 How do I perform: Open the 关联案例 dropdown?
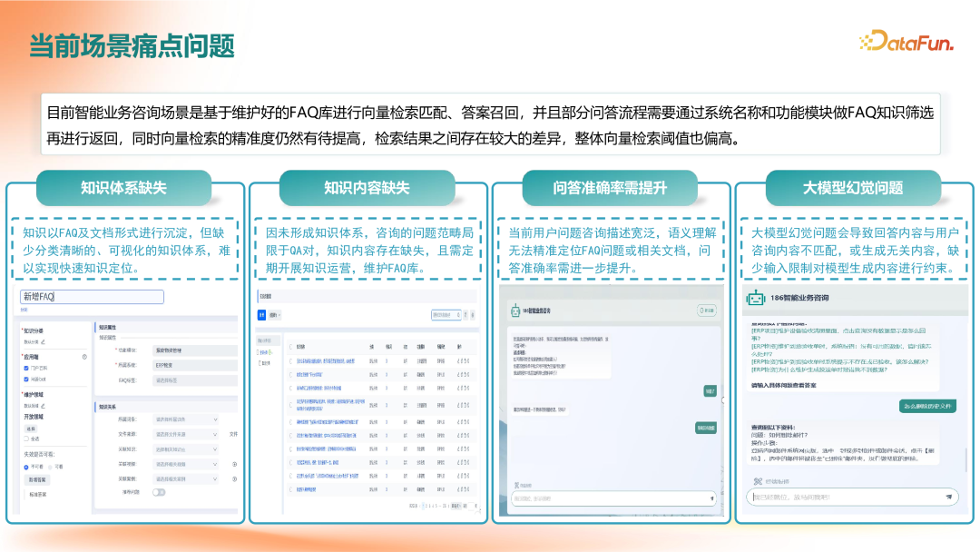[186, 478]
